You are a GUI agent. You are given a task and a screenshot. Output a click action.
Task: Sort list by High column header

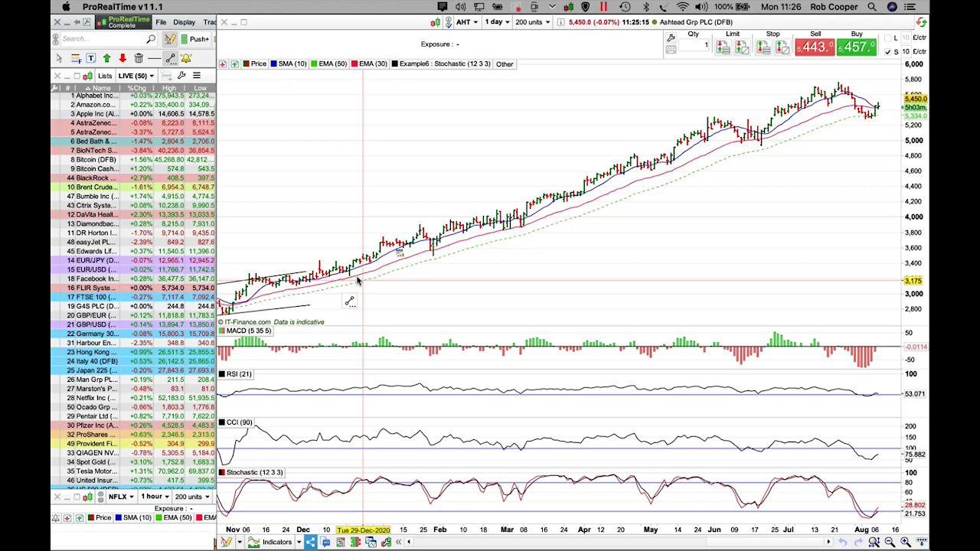[168, 88]
